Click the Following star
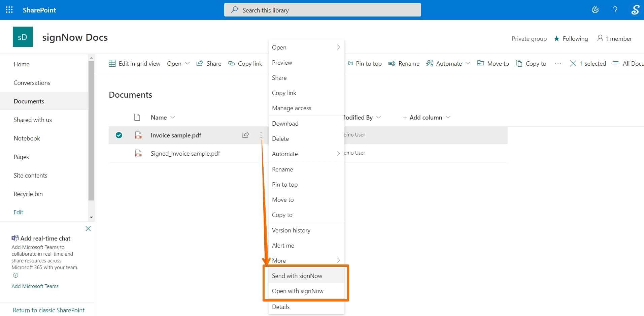The width and height of the screenshot is (644, 316). 556,38
